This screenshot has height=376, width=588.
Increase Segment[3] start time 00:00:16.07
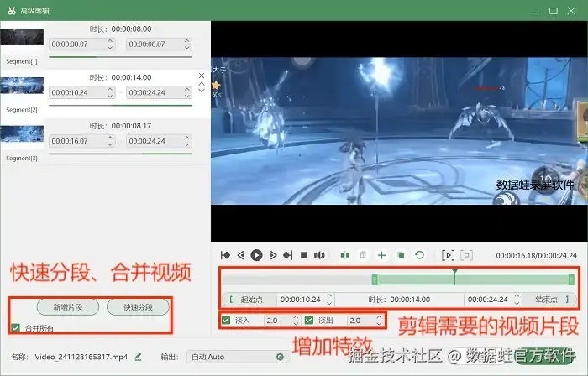pyautogui.click(x=110, y=138)
